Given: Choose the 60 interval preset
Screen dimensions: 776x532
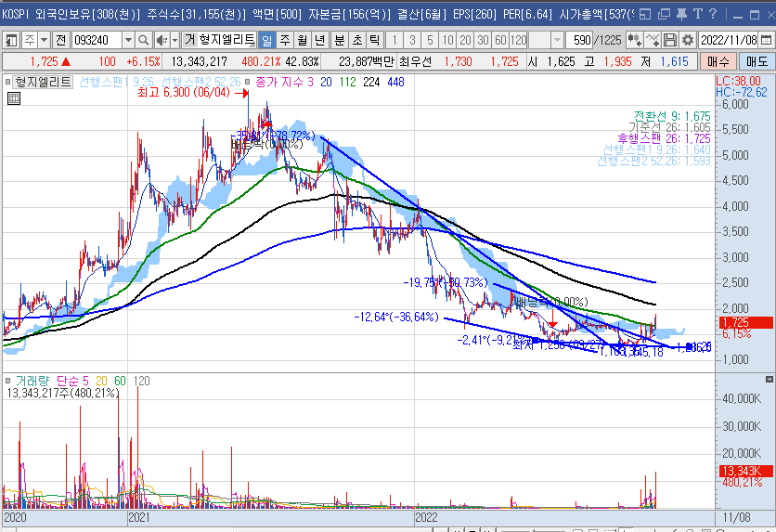Looking at the screenshot, I should pyautogui.click(x=500, y=40).
